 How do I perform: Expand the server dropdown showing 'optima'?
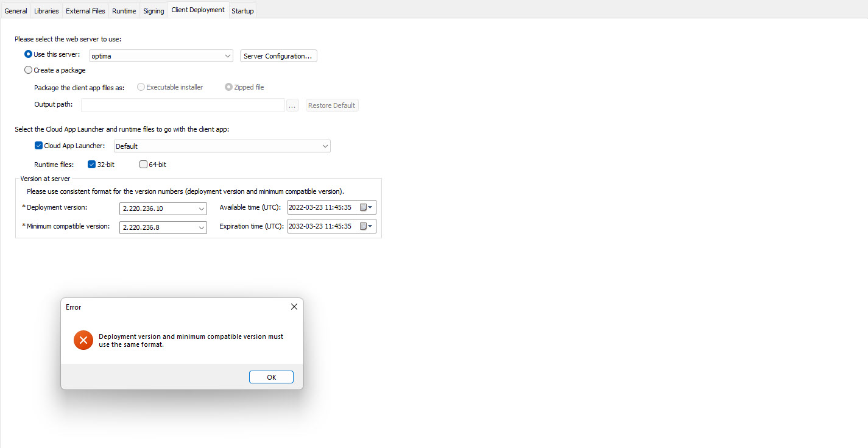click(228, 56)
